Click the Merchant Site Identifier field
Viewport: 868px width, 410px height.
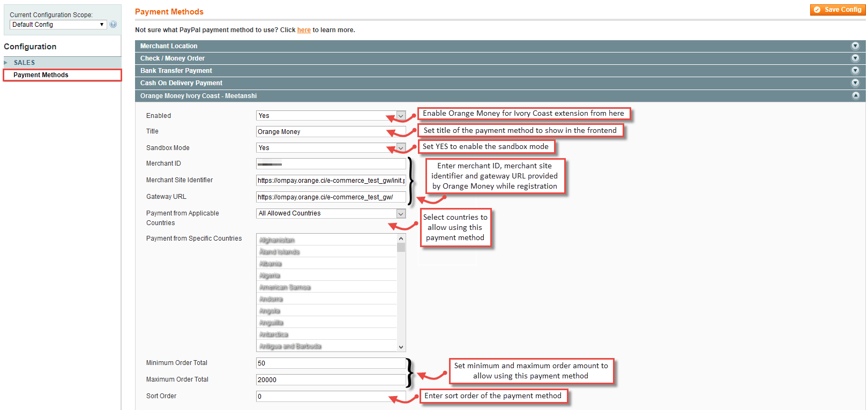click(331, 181)
